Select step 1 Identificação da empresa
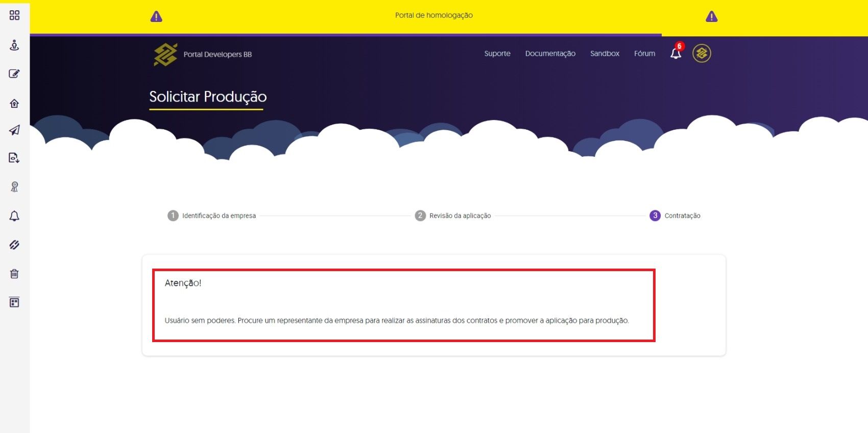The width and height of the screenshot is (868, 433). (x=212, y=215)
